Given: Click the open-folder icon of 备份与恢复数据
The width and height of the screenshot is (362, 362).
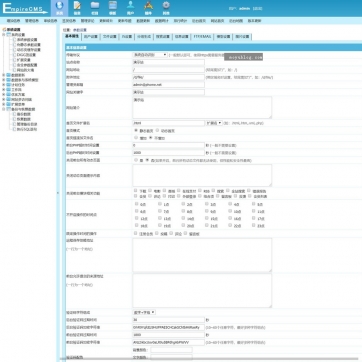Looking at the screenshot, I should pyautogui.click(x=9, y=109).
